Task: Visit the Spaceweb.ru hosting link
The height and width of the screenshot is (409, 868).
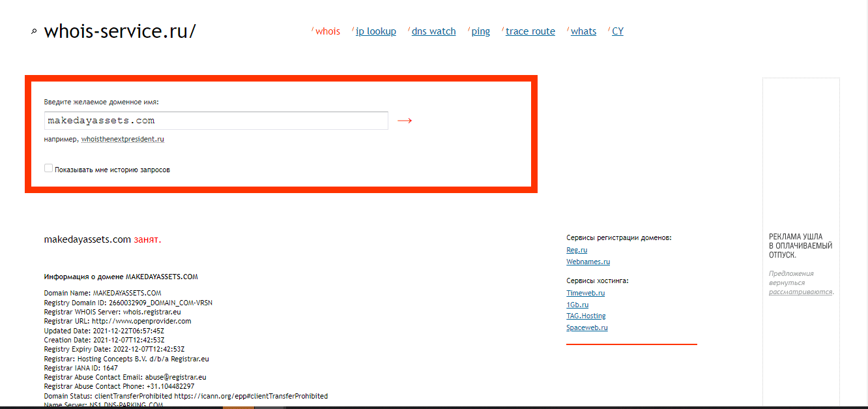Action: coord(586,328)
